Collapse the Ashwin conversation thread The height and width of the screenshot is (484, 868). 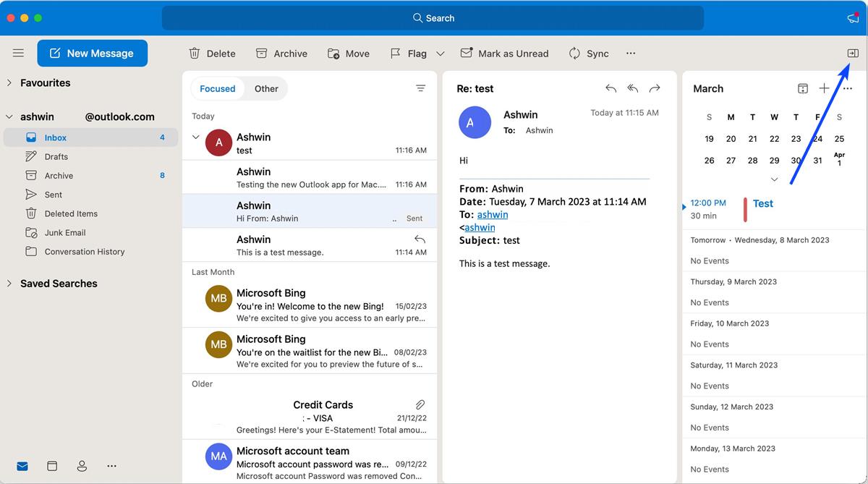pos(195,137)
